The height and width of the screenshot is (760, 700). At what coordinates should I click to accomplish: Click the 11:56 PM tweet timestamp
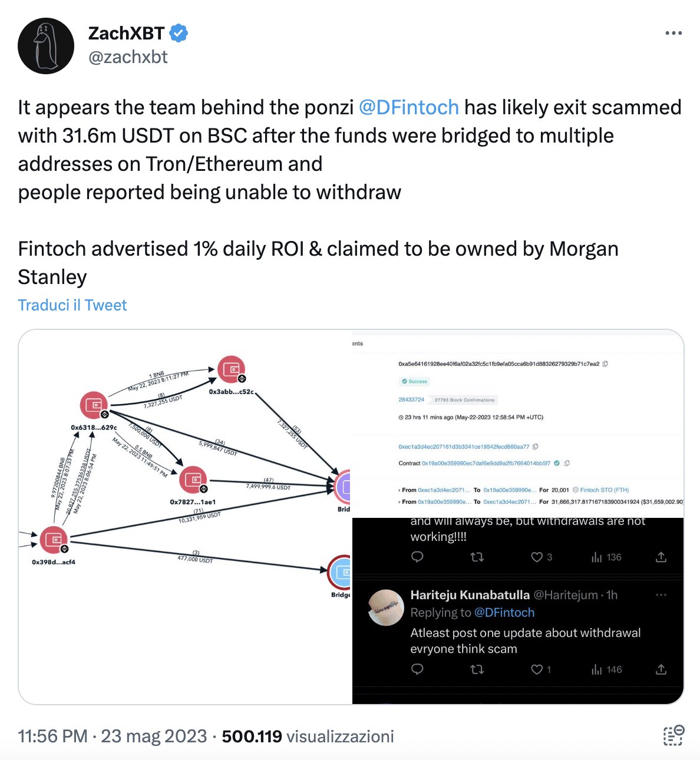pyautogui.click(x=52, y=736)
